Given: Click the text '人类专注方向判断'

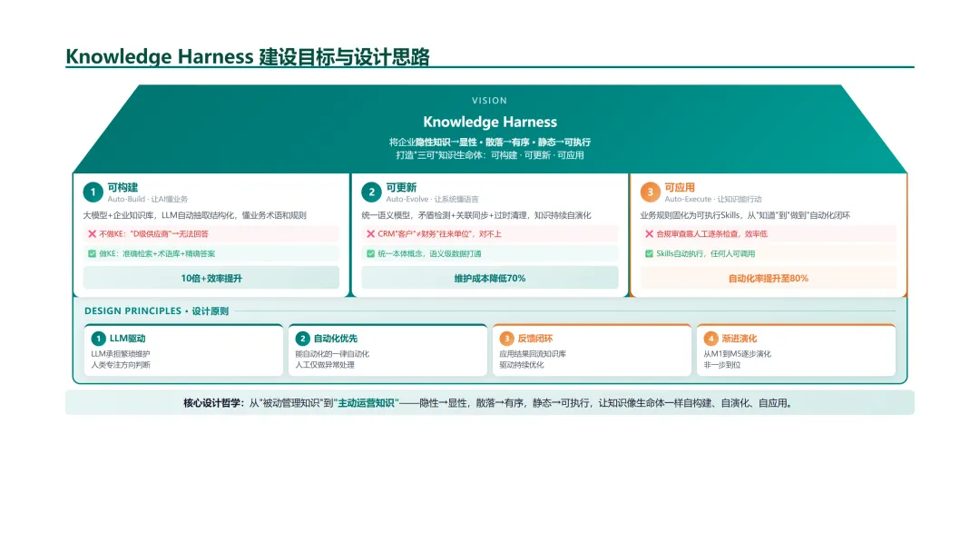Looking at the screenshot, I should point(121,365).
